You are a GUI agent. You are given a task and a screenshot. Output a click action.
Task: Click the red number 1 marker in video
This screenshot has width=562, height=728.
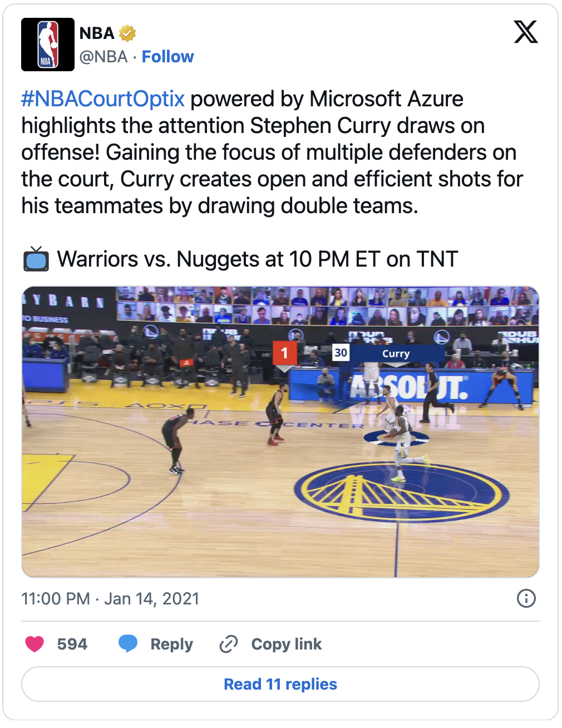284,353
